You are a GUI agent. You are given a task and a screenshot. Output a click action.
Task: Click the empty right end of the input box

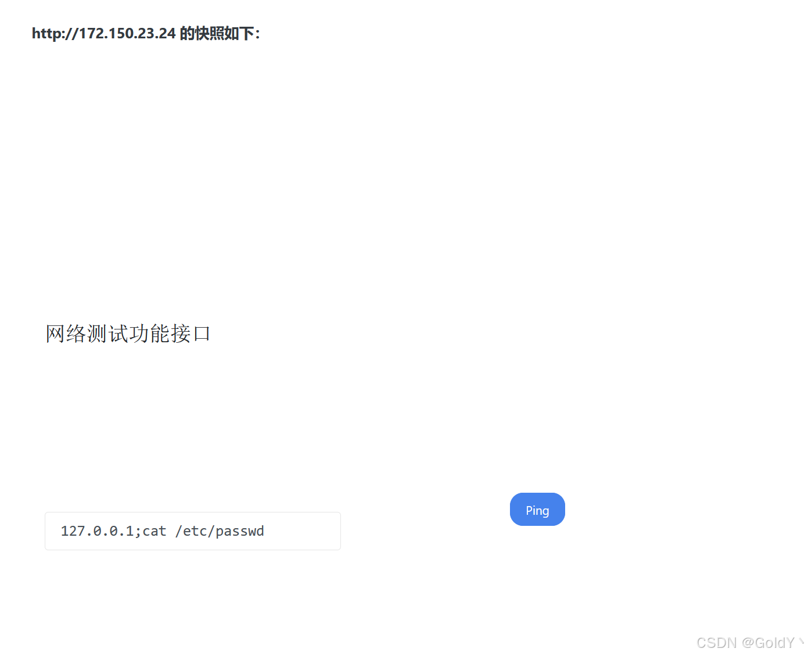click(302, 531)
